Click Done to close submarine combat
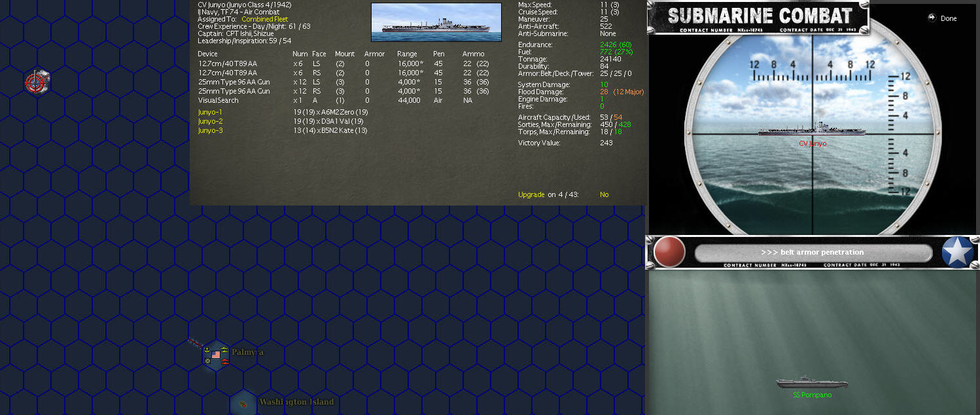Image resolution: width=980 pixels, height=415 pixels. click(x=949, y=18)
